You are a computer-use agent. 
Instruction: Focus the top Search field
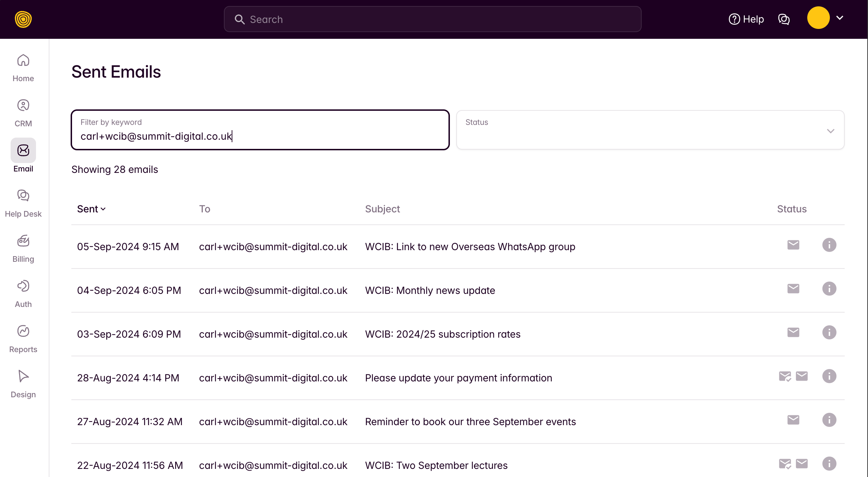(432, 19)
